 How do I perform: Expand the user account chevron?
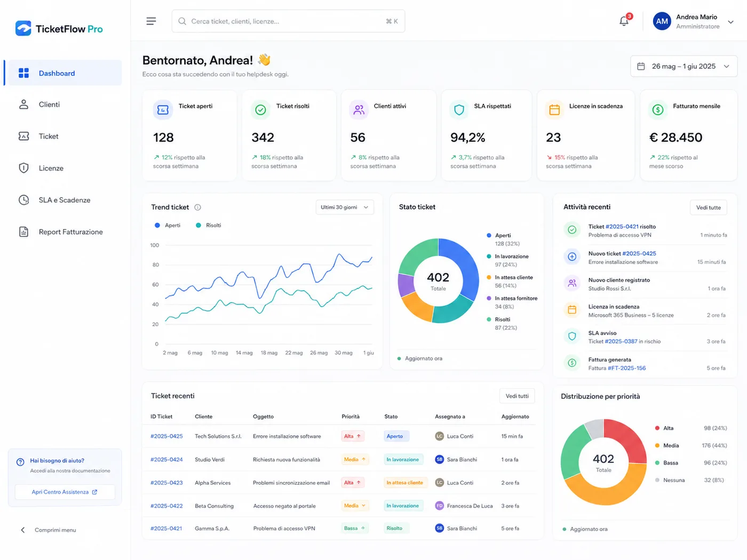pos(730,22)
